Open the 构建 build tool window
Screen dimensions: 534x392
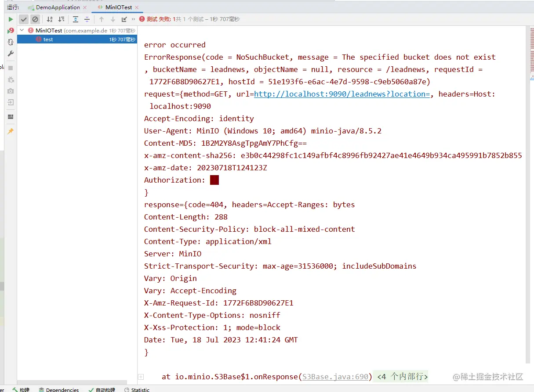(x=21, y=389)
